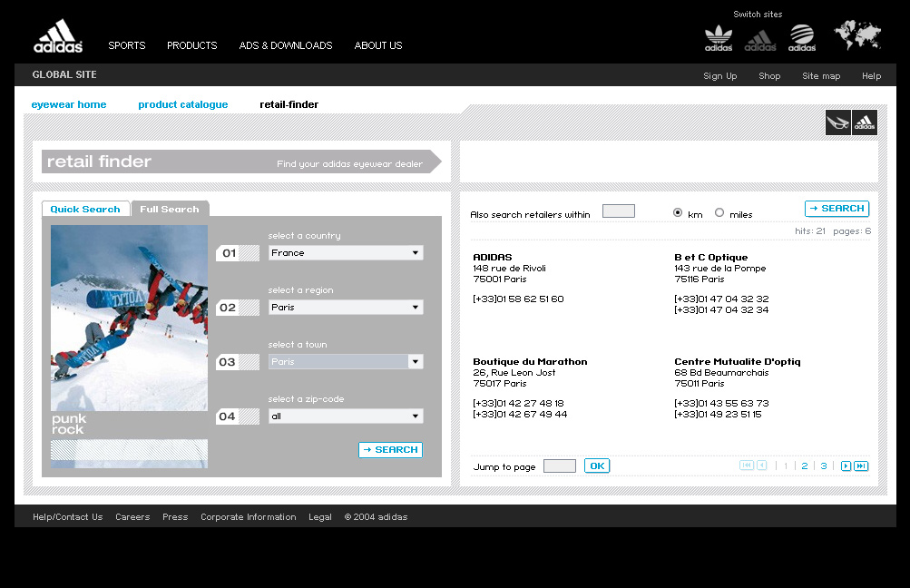
Task: Open the zip-code dropdown showing all
Action: 345,416
